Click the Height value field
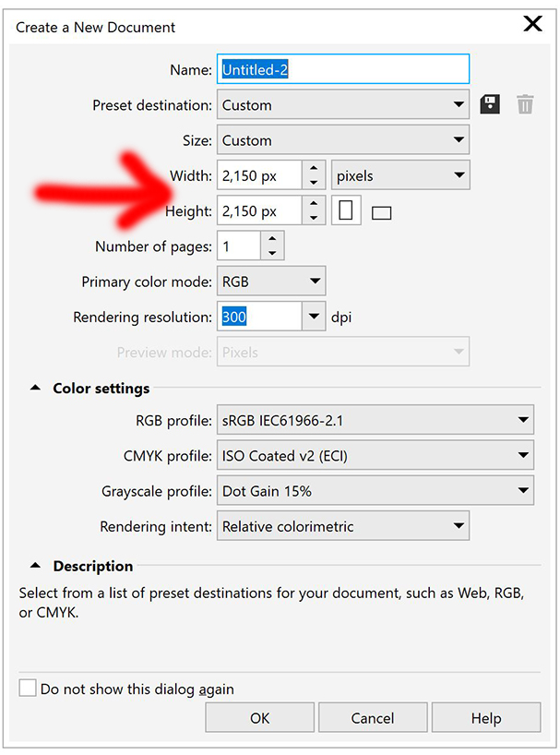Viewport: 560px width, 755px height. tap(260, 210)
